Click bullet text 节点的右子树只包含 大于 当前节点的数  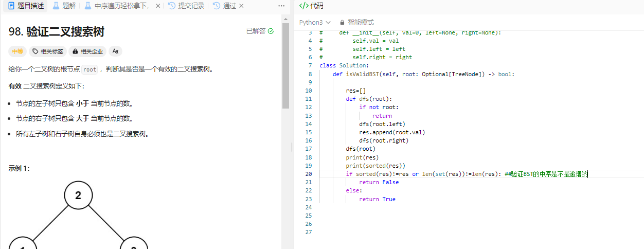(x=75, y=118)
